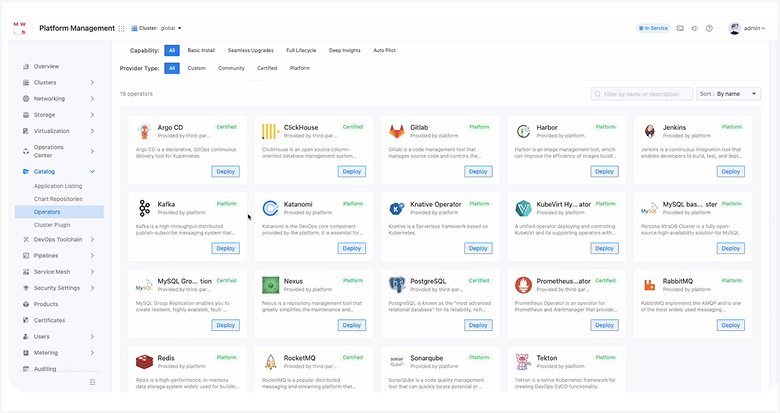This screenshot has height=413, width=780.
Task: Click the Redis operator logo
Action: [144, 362]
